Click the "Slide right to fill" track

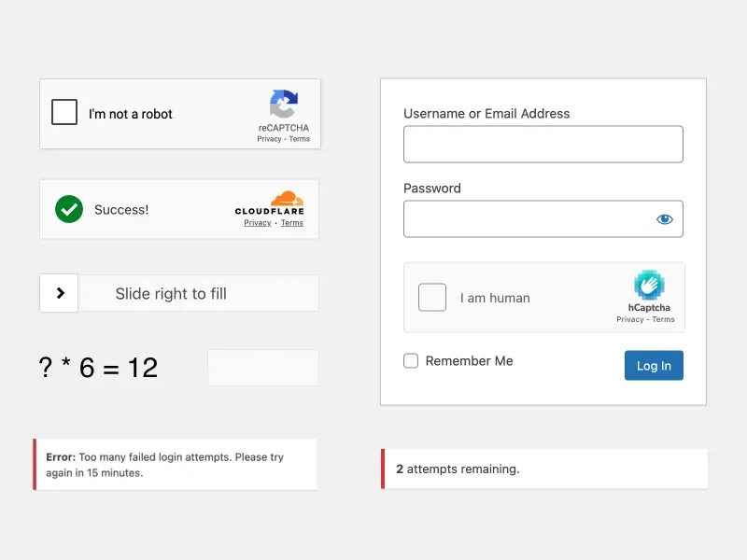198,293
